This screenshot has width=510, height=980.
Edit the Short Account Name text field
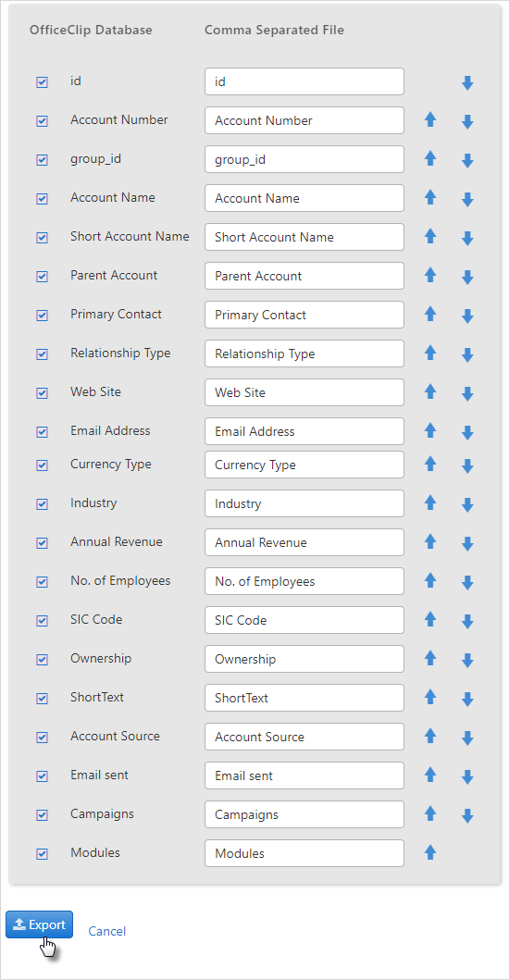pos(305,237)
